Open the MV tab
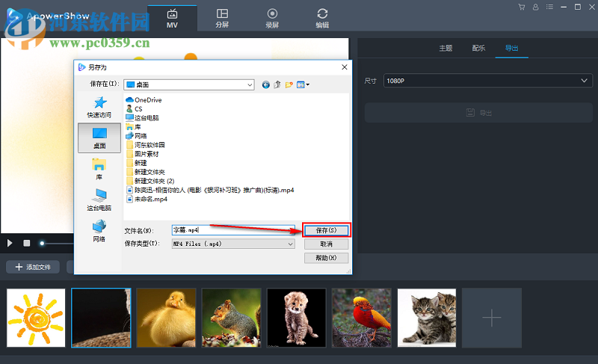Screen dimensions: 598x364 172,18
